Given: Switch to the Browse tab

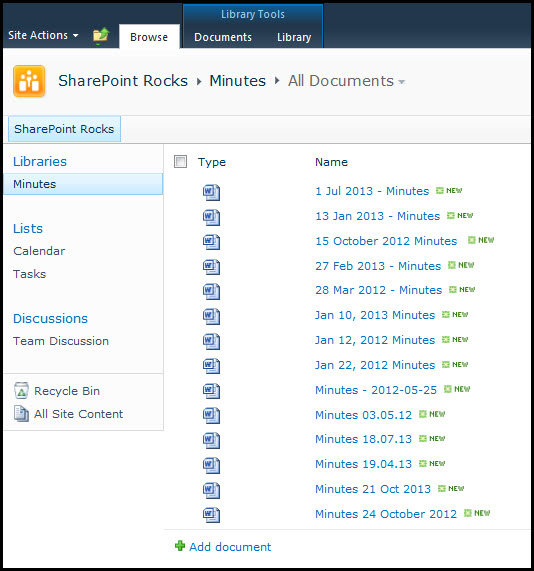Looking at the screenshot, I should [149, 37].
